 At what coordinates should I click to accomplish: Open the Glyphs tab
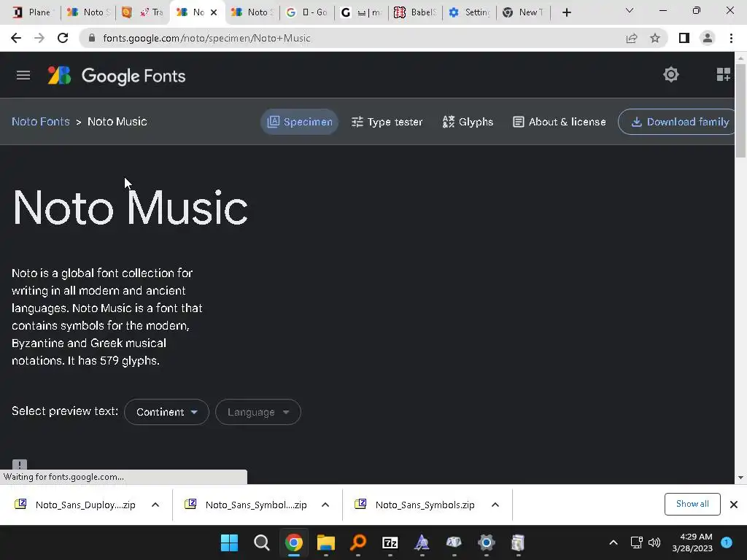(x=468, y=122)
